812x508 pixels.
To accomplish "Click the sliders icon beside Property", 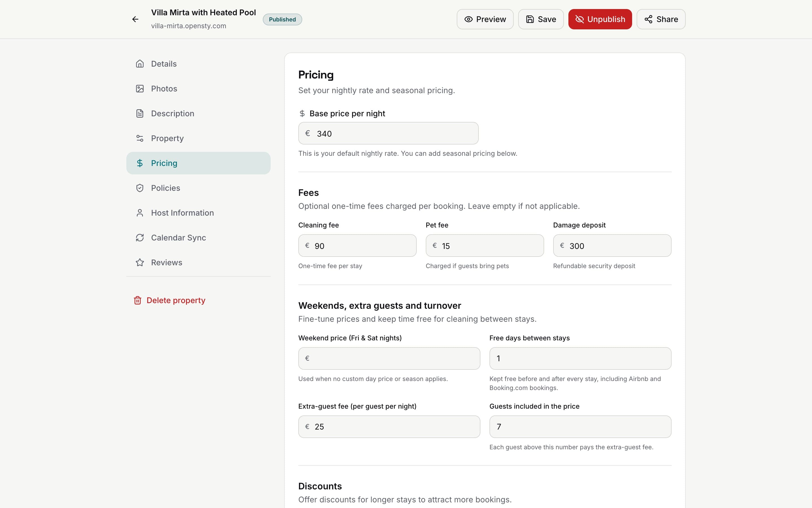I will [x=140, y=138].
